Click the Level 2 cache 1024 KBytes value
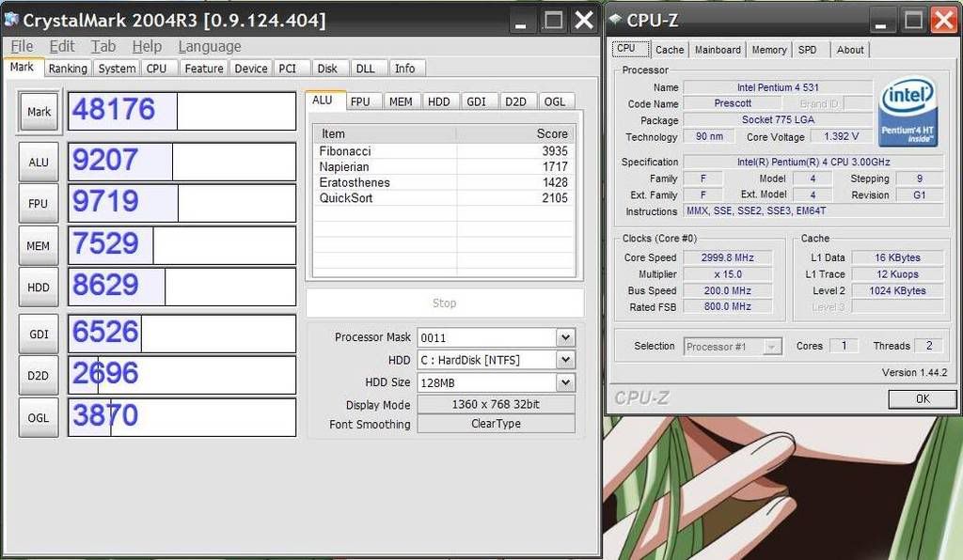Image resolution: width=963 pixels, height=560 pixels. pyautogui.click(x=897, y=290)
